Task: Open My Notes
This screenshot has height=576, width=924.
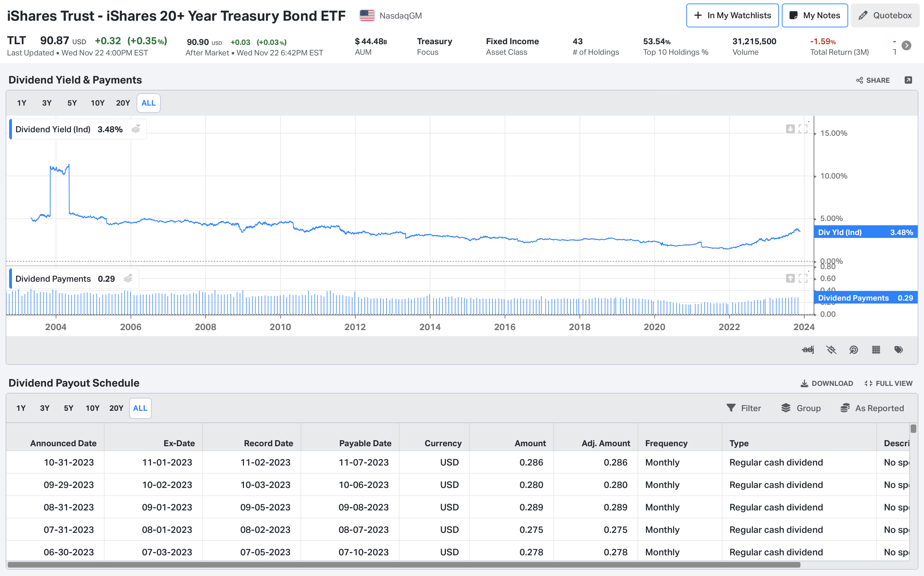Action: pyautogui.click(x=814, y=16)
